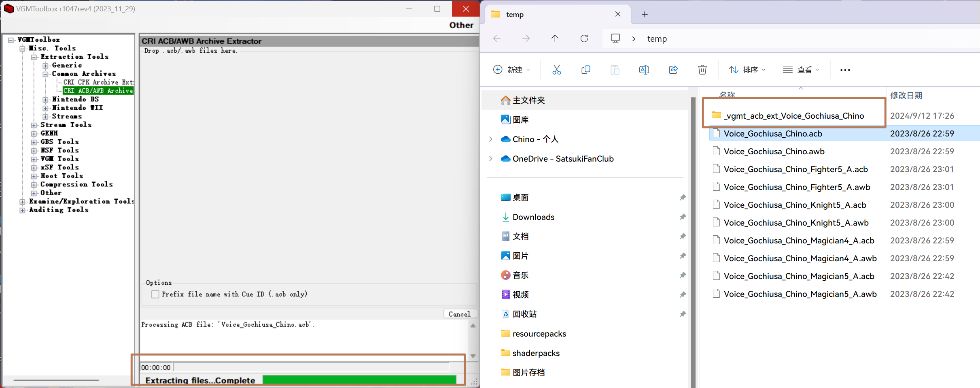Expand the Generic tree node
The width and height of the screenshot is (980, 388).
45,65
